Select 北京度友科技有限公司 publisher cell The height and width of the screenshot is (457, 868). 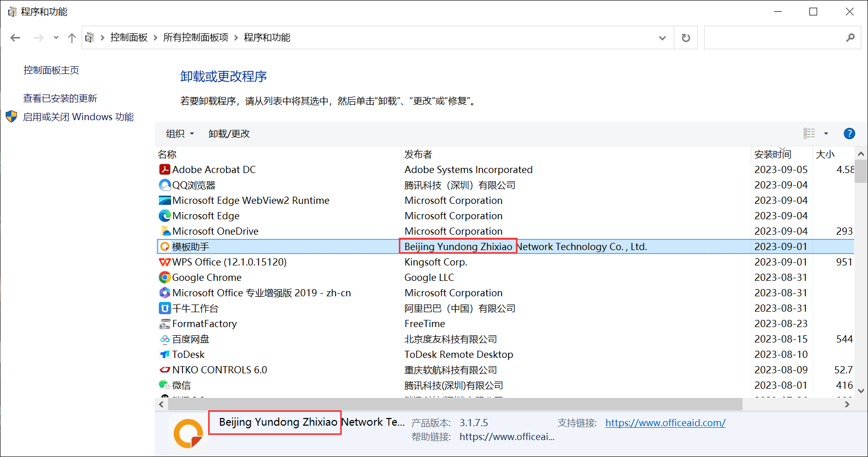[x=451, y=339]
